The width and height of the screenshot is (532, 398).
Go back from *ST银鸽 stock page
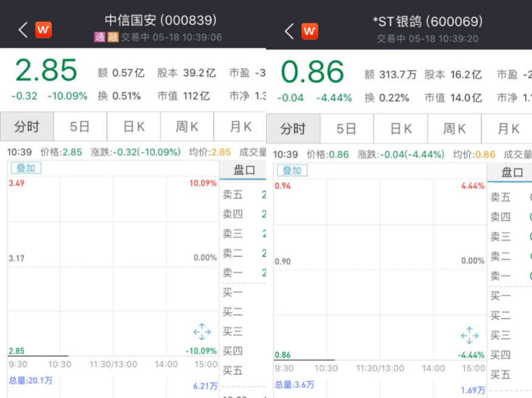(289, 31)
